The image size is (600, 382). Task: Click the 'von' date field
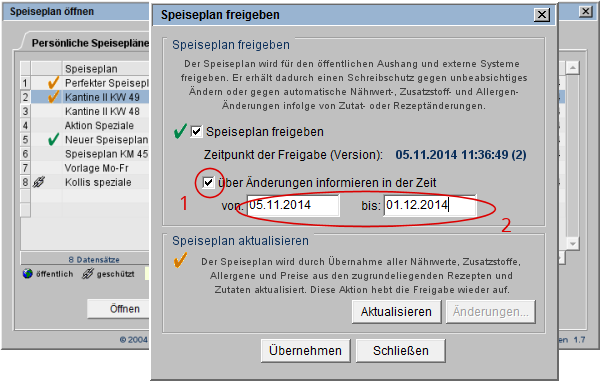point(293,205)
